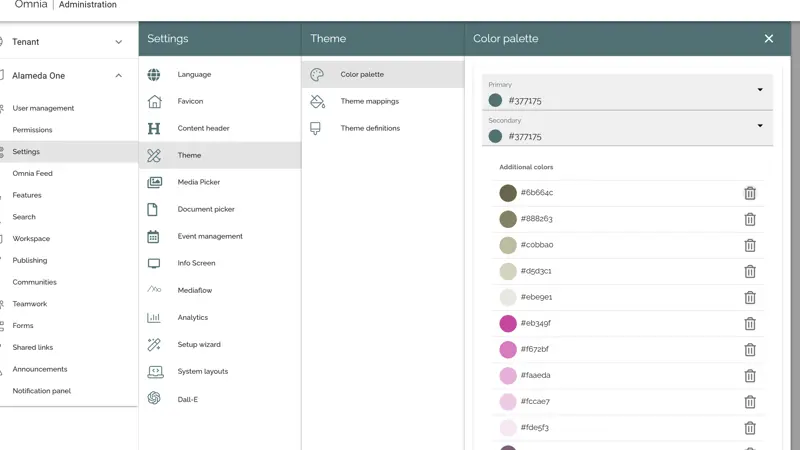Click the Administration header label
This screenshot has height=450, width=800.
[88, 5]
